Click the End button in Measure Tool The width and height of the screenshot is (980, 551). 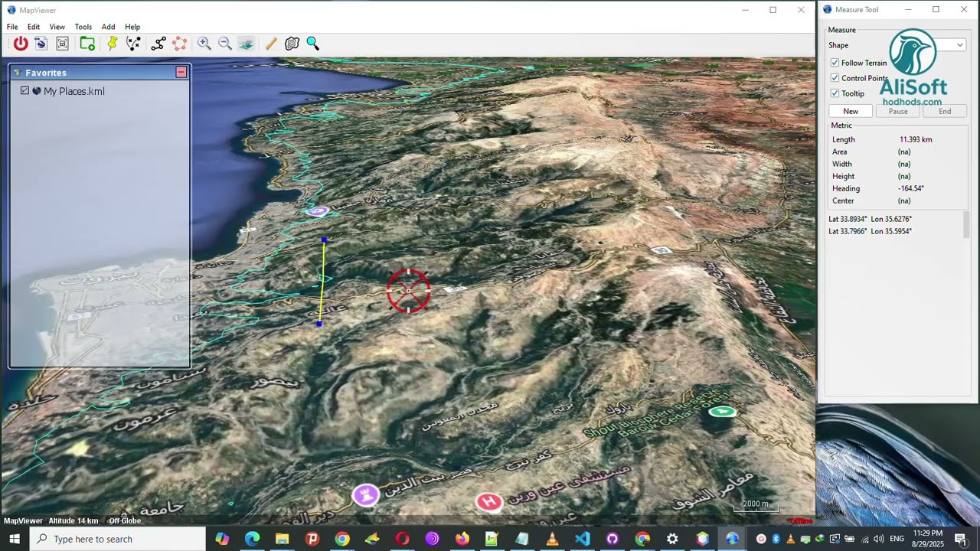[945, 111]
